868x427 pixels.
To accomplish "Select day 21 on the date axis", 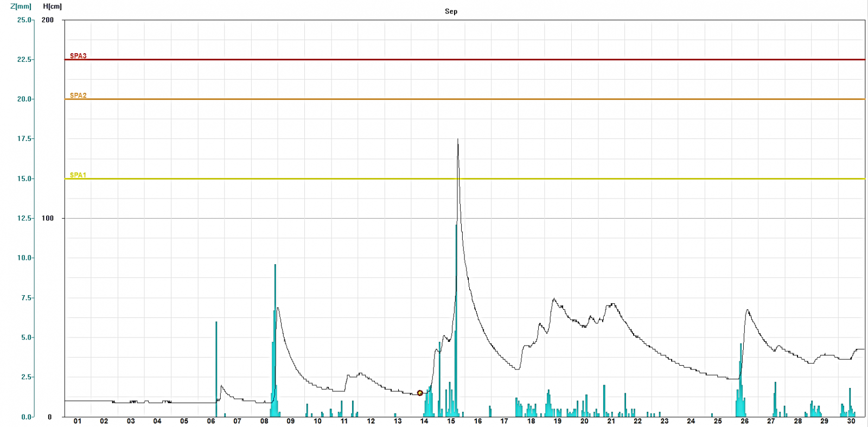I will point(611,421).
